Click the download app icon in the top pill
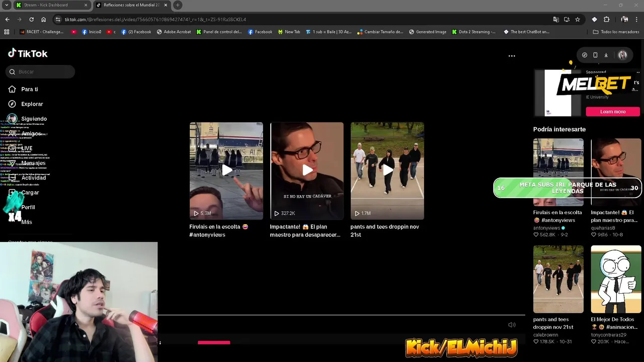The height and width of the screenshot is (362, 644). (x=606, y=55)
